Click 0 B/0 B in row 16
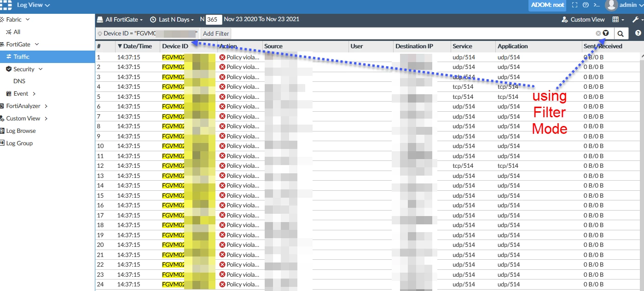644x291 pixels. (x=593, y=205)
